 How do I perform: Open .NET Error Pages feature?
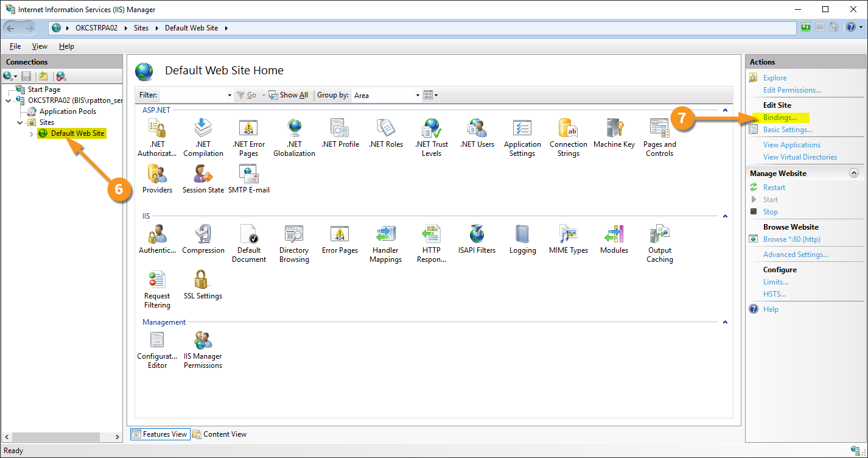[x=248, y=138]
